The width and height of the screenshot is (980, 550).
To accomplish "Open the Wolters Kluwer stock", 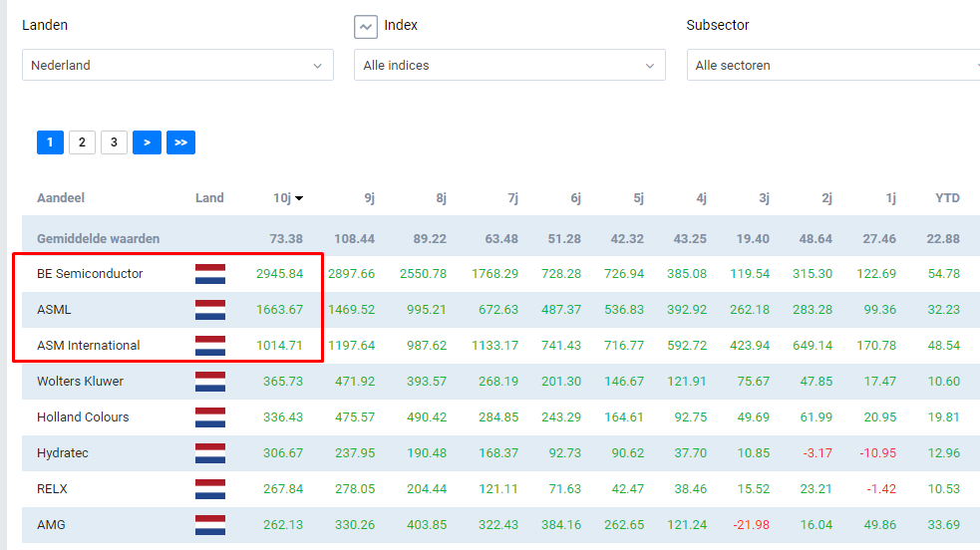I will 80,382.
